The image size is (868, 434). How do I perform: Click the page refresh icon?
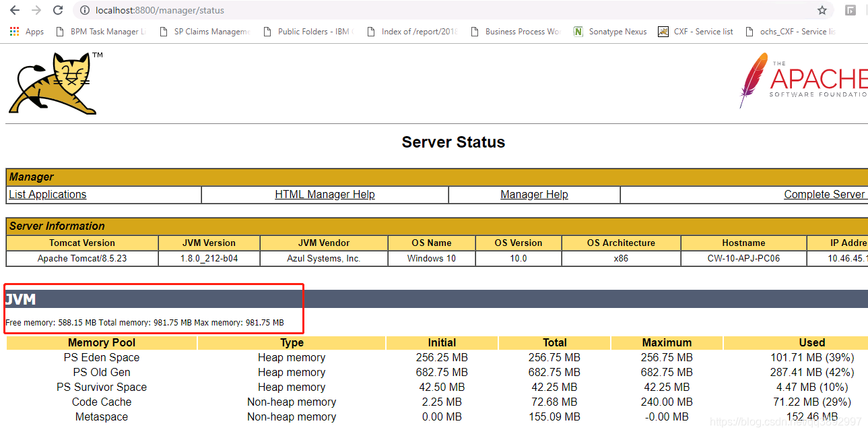(57, 11)
